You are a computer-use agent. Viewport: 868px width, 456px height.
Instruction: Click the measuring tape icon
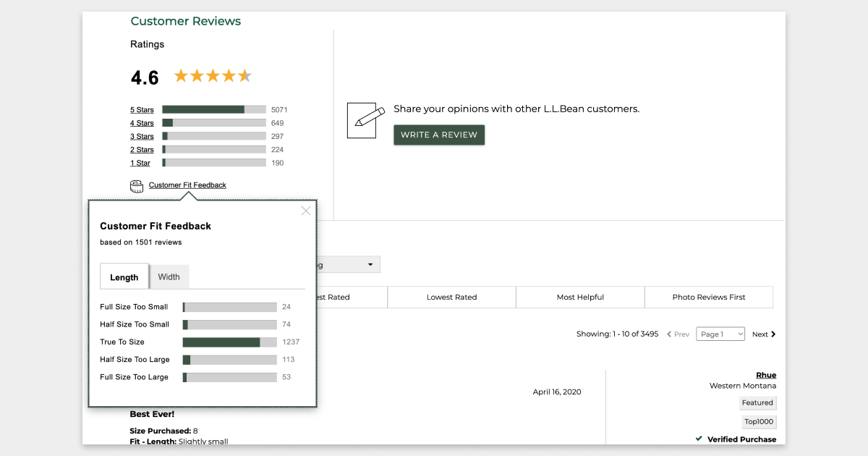[137, 186]
